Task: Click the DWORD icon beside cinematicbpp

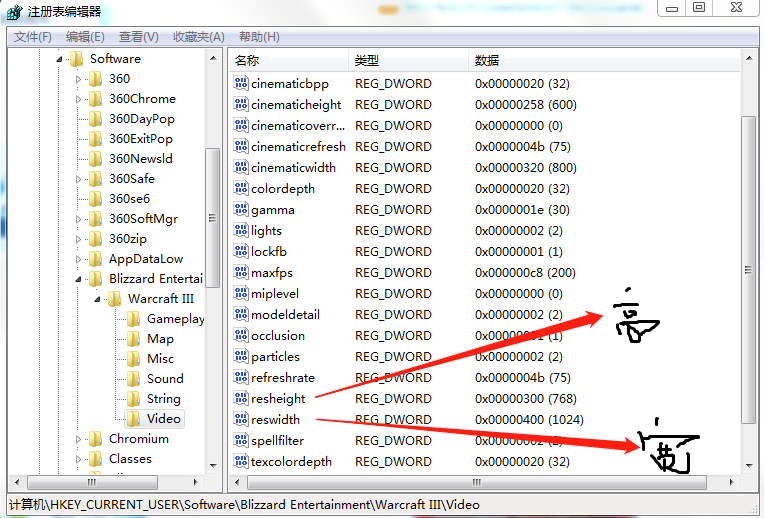Action: tap(241, 83)
